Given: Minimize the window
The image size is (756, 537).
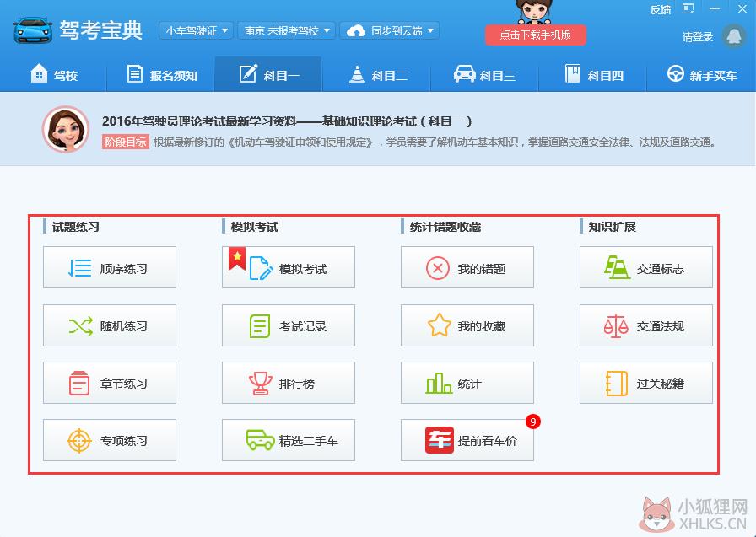Looking at the screenshot, I should [715, 8].
